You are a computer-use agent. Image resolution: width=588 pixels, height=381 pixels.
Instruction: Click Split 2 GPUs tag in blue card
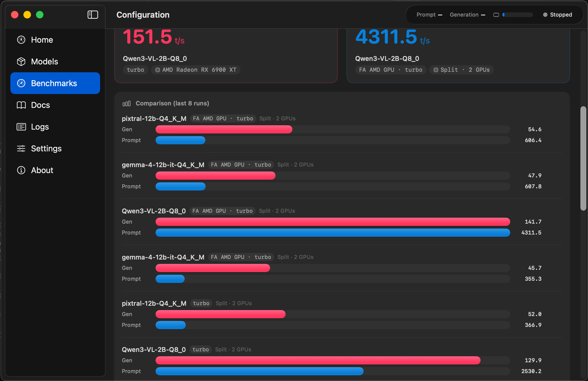pyautogui.click(x=462, y=70)
